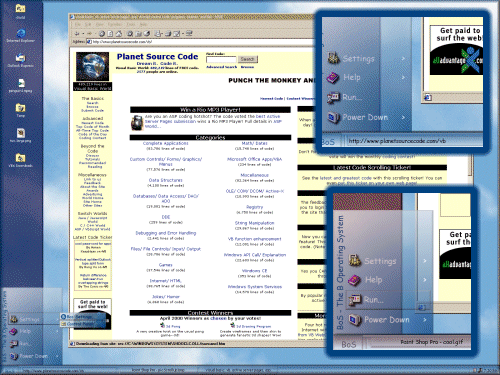
Task: Open the Back button history dropdown arrow
Action: (83, 34)
